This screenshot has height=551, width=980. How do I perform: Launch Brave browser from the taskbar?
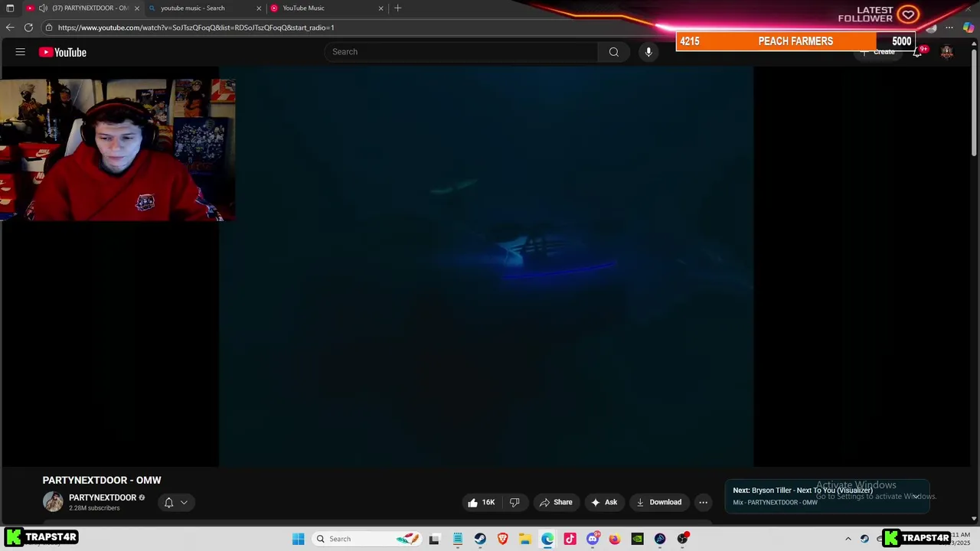point(503,539)
